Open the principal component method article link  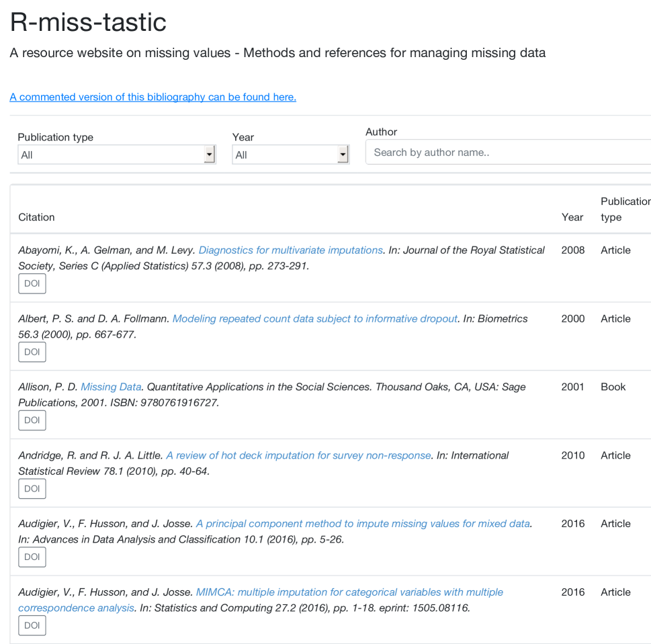point(363,524)
